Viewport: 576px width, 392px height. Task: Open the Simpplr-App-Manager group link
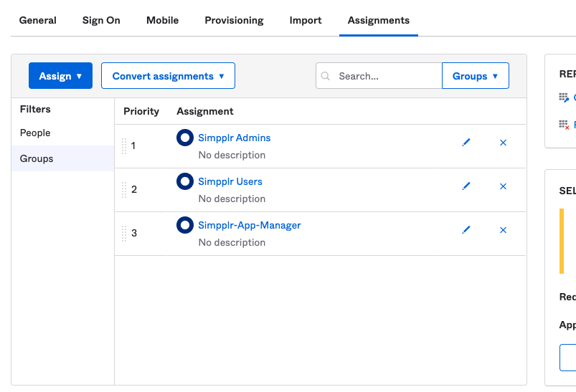pyautogui.click(x=250, y=225)
